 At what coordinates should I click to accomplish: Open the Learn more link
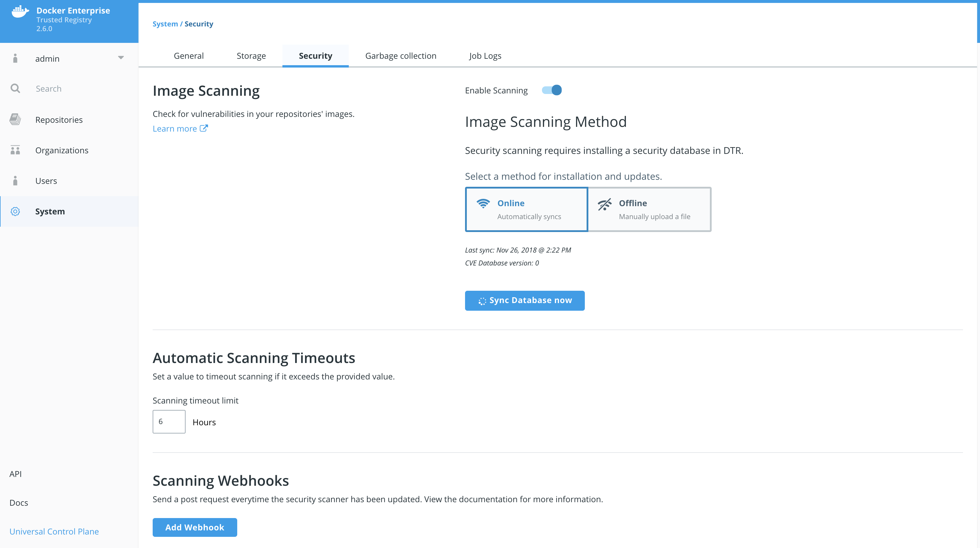pyautogui.click(x=180, y=129)
